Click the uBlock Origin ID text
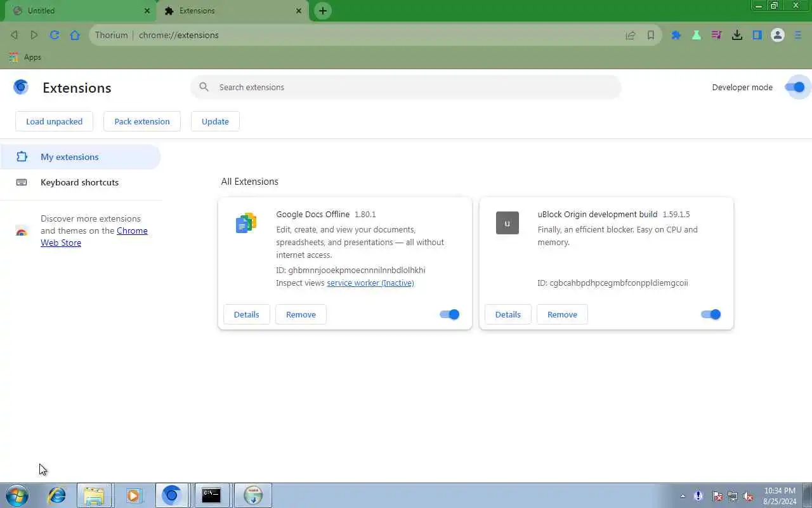 (613, 283)
